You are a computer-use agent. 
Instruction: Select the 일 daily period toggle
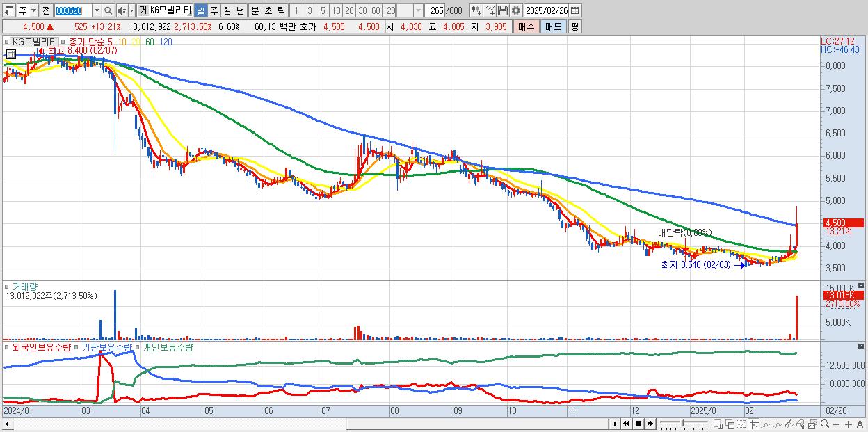point(200,10)
